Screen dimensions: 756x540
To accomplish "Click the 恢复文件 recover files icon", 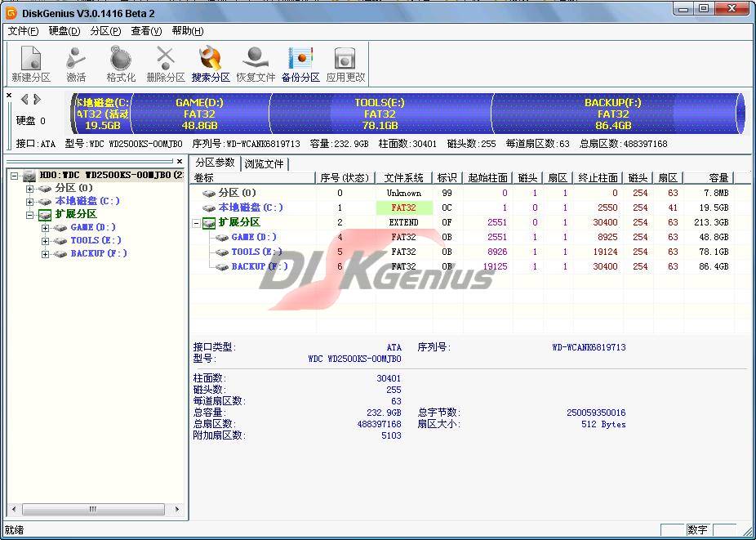I will (256, 63).
